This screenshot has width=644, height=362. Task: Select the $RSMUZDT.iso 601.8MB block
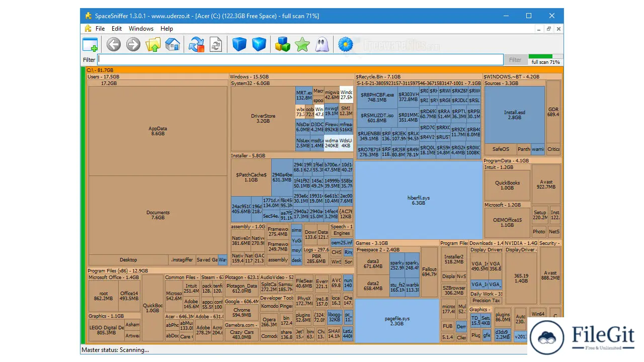click(377, 118)
